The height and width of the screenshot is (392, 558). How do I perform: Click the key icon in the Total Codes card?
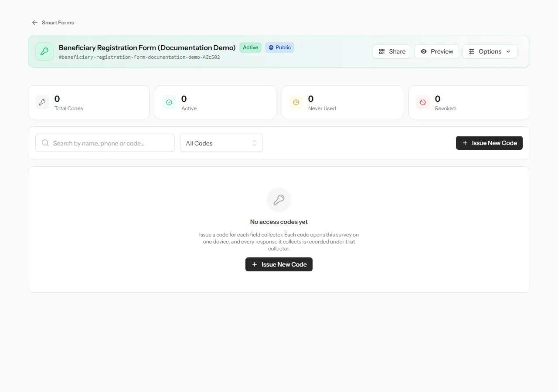coord(42,102)
